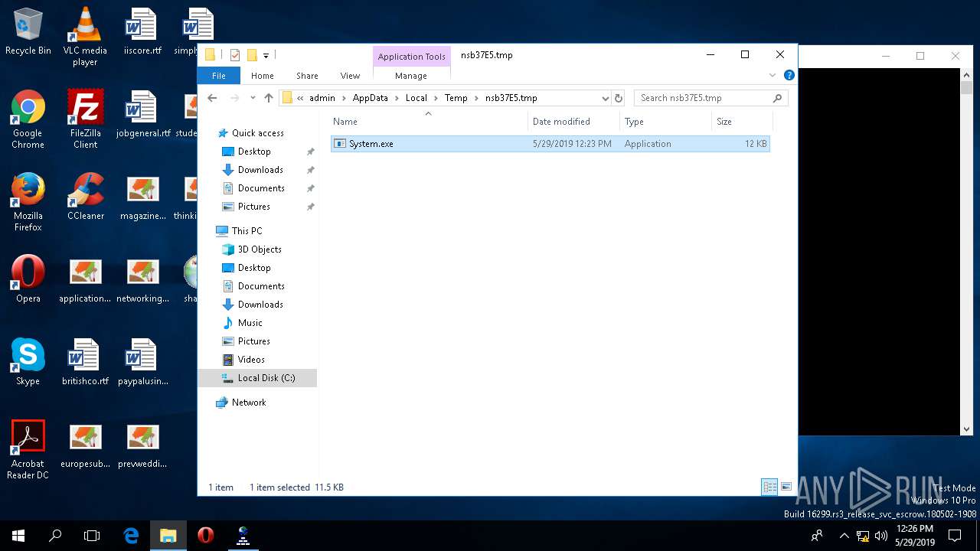
Task: Open Action Center notifications icon
Action: coord(955,536)
